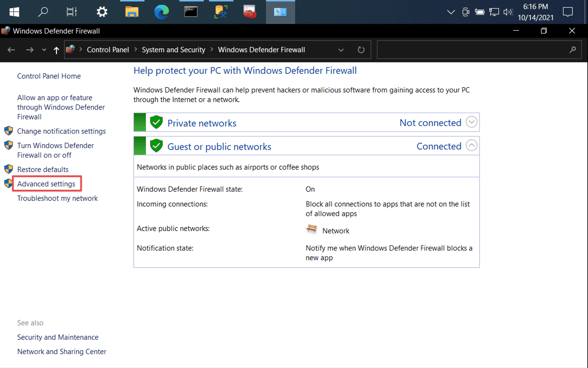Screen dimensions: 588x368
Task: Click the Control Panel address bar icon
Action: click(x=70, y=49)
